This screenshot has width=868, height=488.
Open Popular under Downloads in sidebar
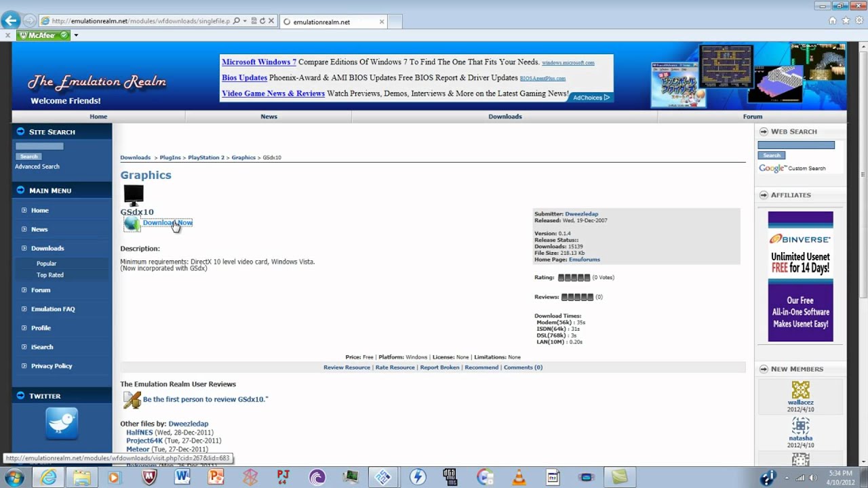[46, 264]
